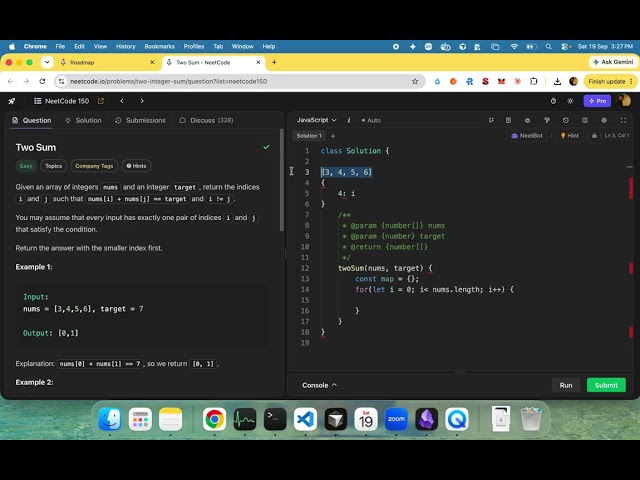
Task: Click the paint roller theme icon
Action: tap(547, 120)
